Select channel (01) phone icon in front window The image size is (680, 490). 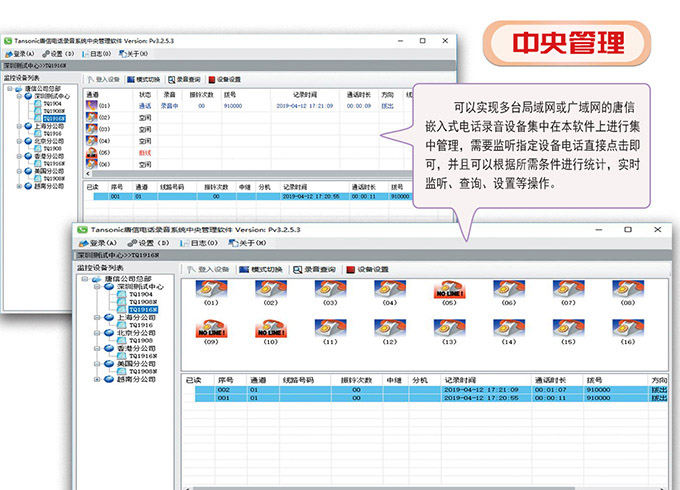[211, 289]
